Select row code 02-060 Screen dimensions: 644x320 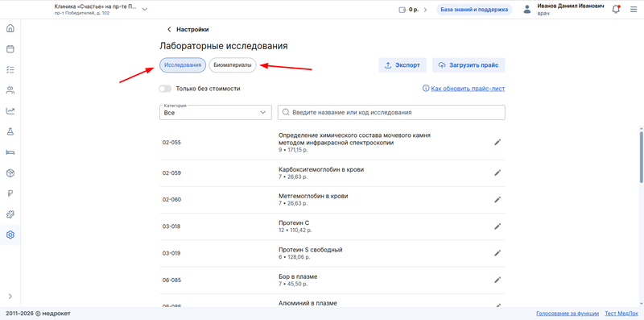click(171, 199)
